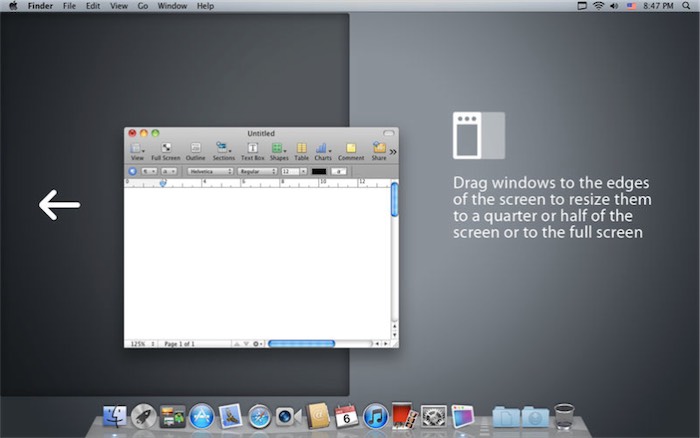
Task: Open the App Store in the Dock
Action: point(202,416)
